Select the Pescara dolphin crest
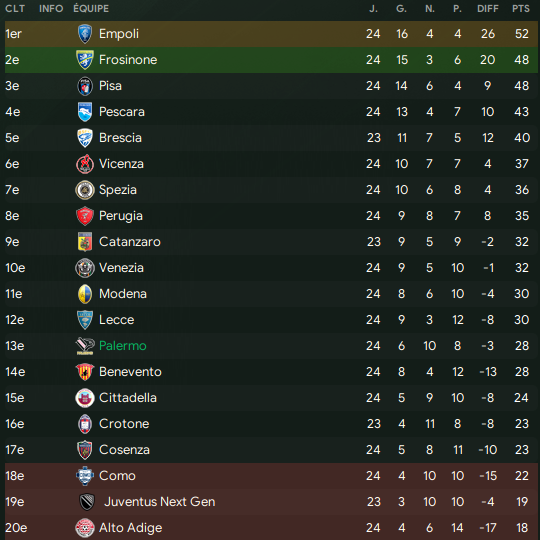This screenshot has height=540, width=540. tap(84, 112)
